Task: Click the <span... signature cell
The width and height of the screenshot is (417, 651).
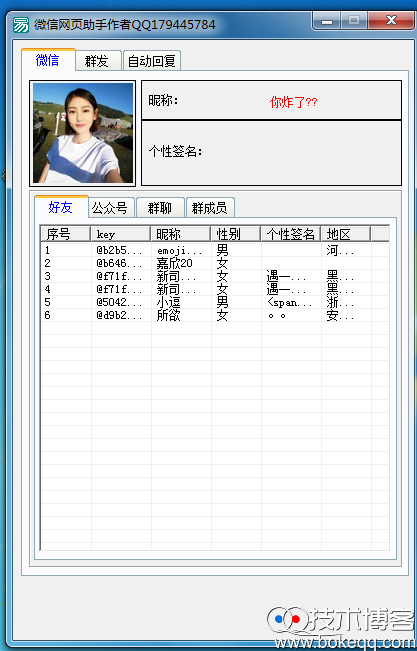Action: [x=289, y=302]
